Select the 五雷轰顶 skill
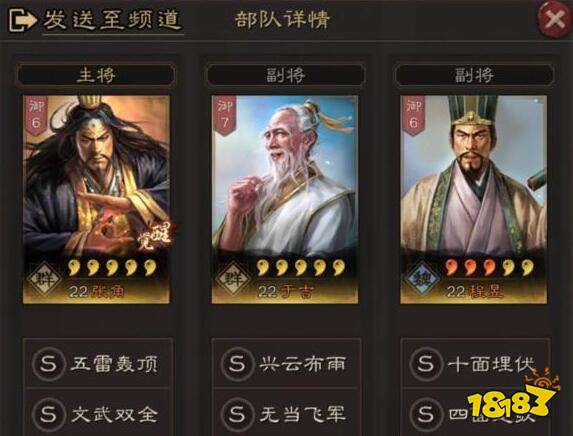The height and width of the screenshot is (436, 573). (98, 363)
